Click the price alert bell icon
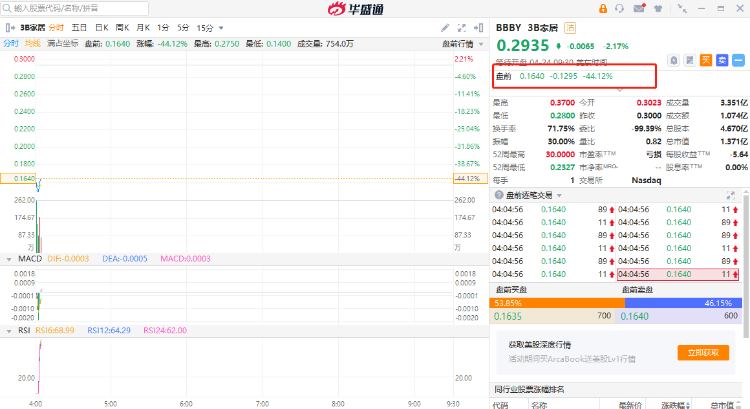The image size is (750, 409). point(674,60)
